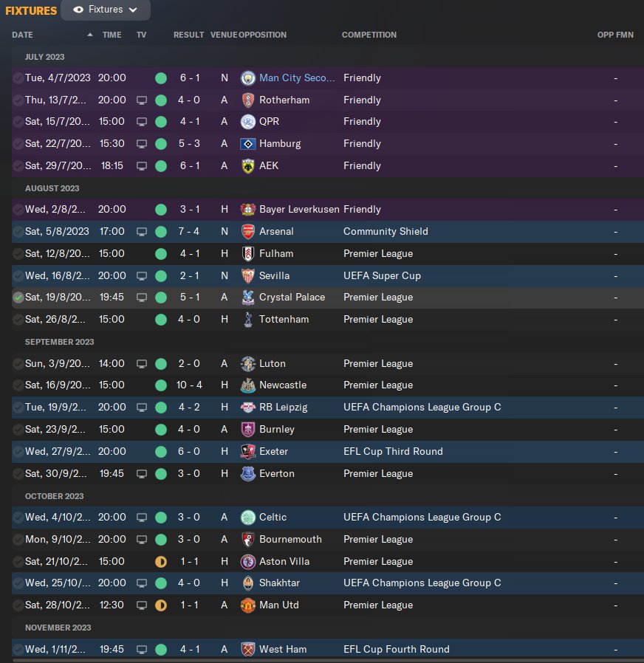Toggle the green checkmark on Crystal Palace fixture
The image size is (644, 663).
18,298
